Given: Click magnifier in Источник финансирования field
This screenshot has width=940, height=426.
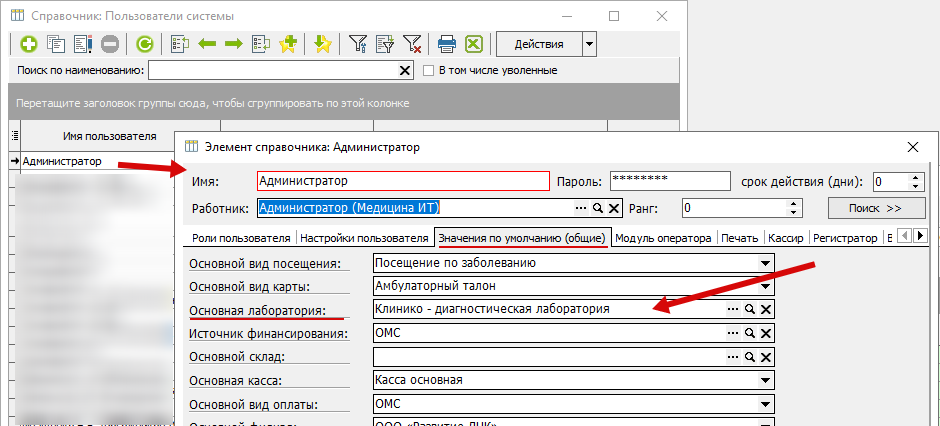Looking at the screenshot, I should pyautogui.click(x=749, y=333).
